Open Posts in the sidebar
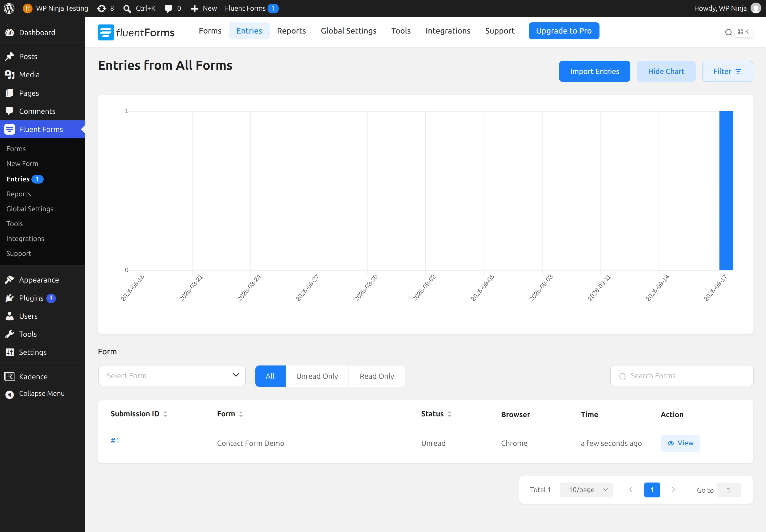This screenshot has width=766, height=532. (43, 56)
